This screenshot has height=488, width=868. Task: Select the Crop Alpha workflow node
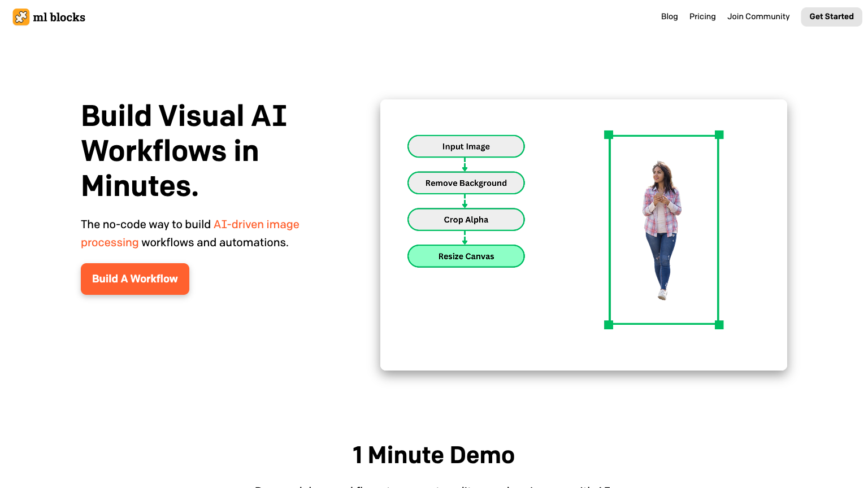466,220
